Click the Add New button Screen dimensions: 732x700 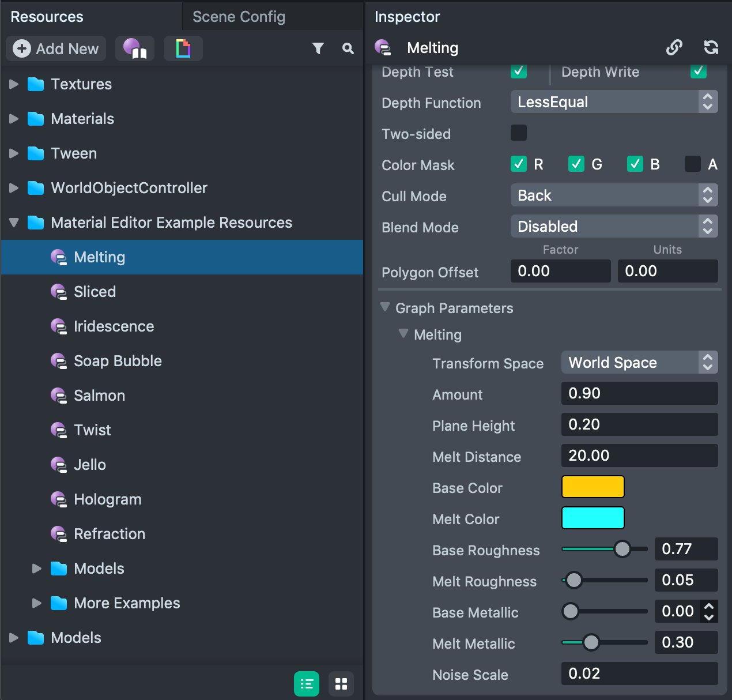[x=56, y=48]
